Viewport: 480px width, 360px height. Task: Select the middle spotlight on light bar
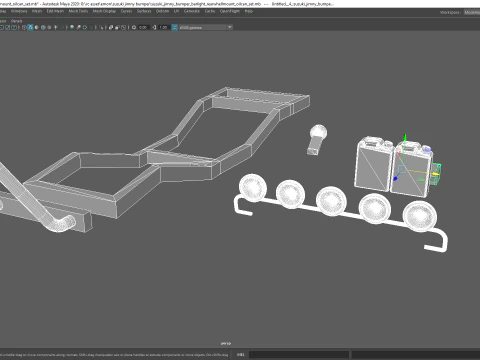[x=331, y=201]
